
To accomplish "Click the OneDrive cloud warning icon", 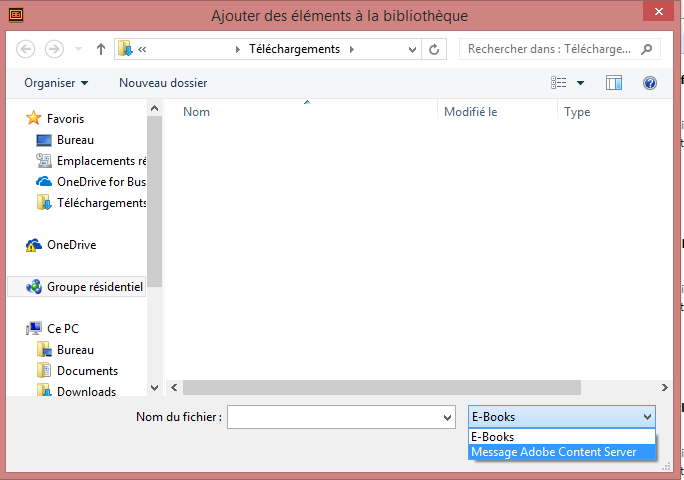I will tap(34, 245).
